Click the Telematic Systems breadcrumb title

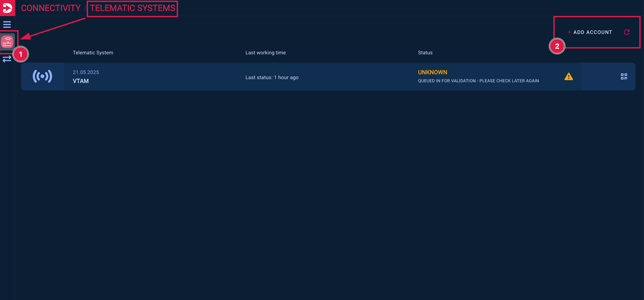click(133, 8)
